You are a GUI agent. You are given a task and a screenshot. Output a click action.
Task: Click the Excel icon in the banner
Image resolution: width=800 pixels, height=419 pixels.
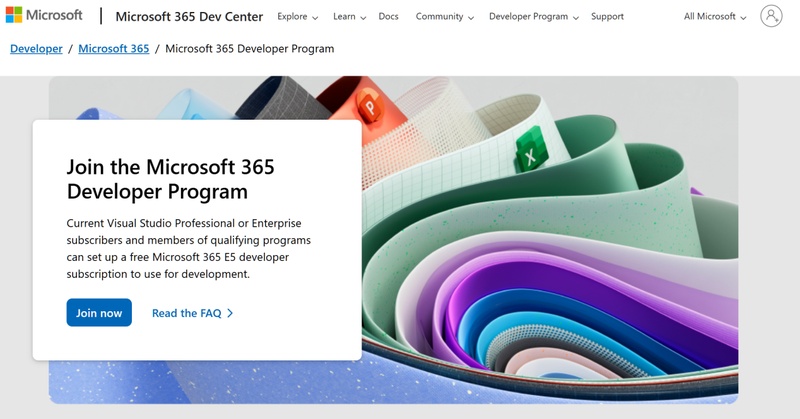point(531,151)
